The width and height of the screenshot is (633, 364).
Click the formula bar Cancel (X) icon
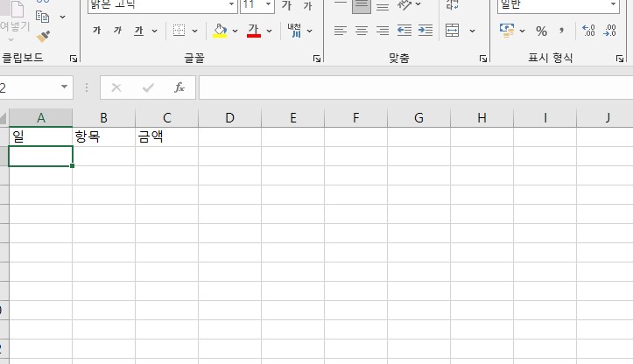116,87
